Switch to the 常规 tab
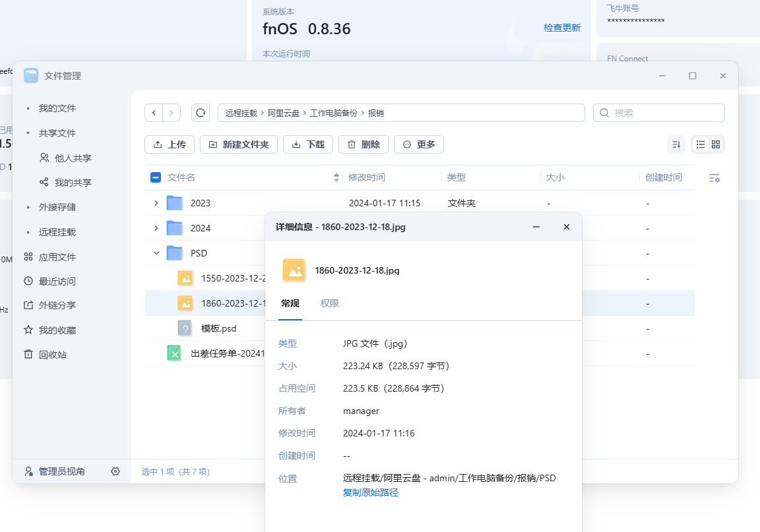The image size is (760, 532). 290,303
